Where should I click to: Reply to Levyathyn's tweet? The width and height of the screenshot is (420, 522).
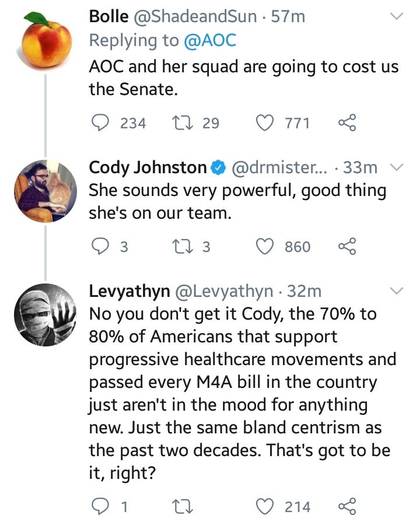tap(100, 507)
